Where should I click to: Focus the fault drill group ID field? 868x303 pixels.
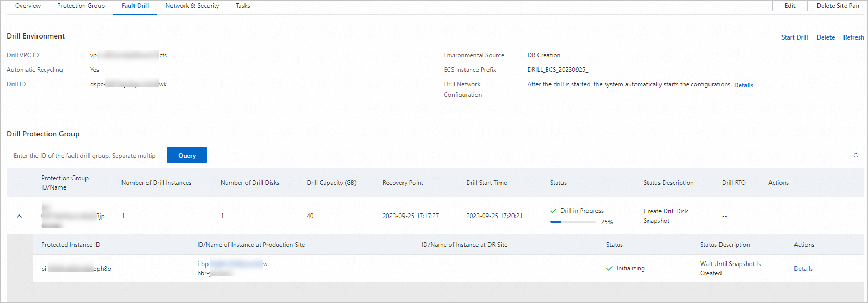pyautogui.click(x=85, y=155)
